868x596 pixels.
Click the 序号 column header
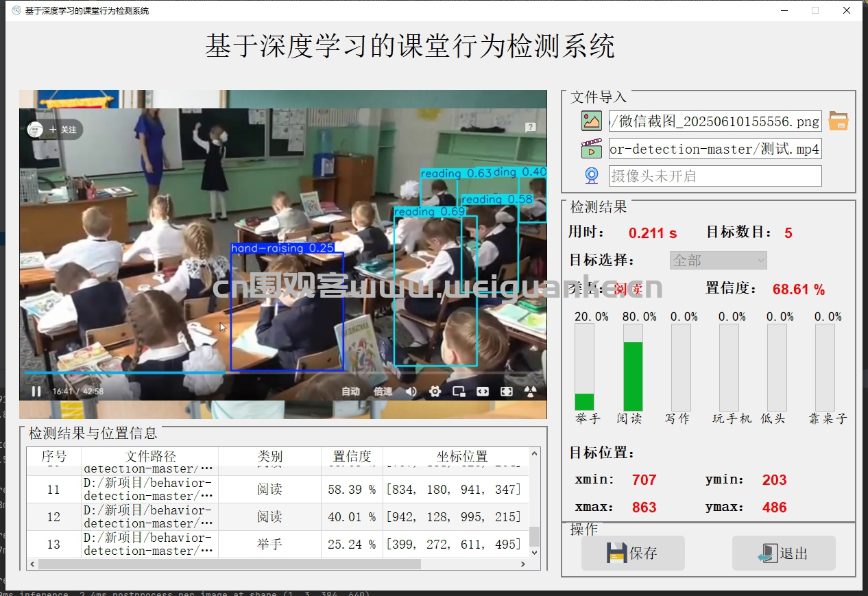click(54, 456)
